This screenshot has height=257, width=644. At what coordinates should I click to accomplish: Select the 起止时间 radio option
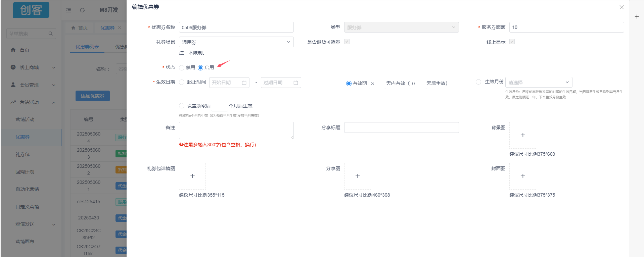(182, 82)
